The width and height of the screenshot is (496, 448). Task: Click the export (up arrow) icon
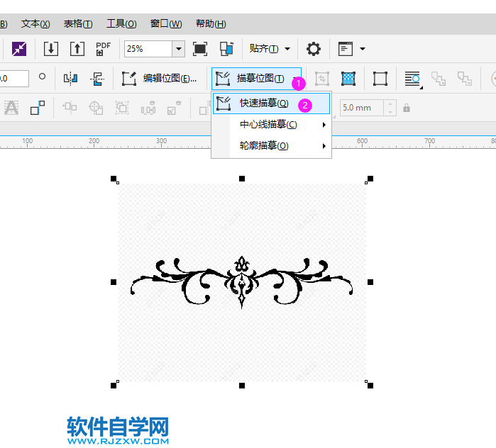(x=77, y=49)
